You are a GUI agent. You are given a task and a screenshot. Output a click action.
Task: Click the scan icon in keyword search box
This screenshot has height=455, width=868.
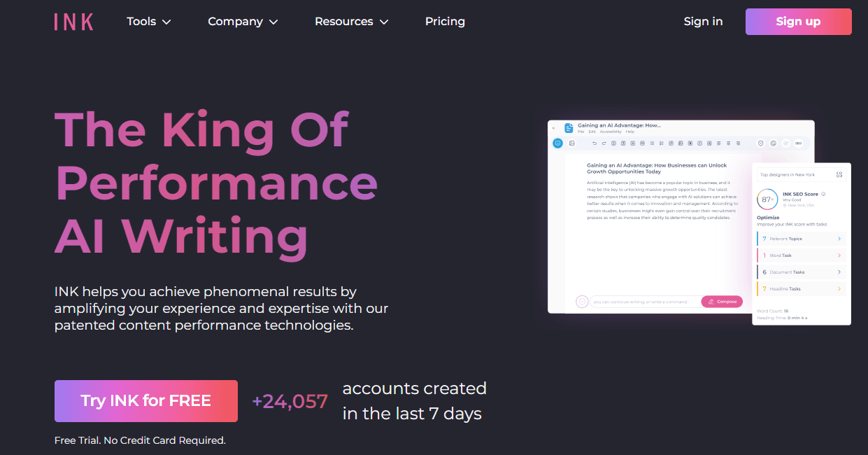point(839,174)
